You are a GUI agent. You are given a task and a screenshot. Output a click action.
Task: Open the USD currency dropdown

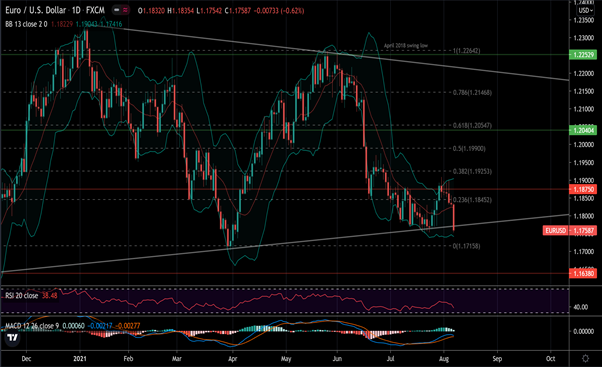tap(585, 10)
